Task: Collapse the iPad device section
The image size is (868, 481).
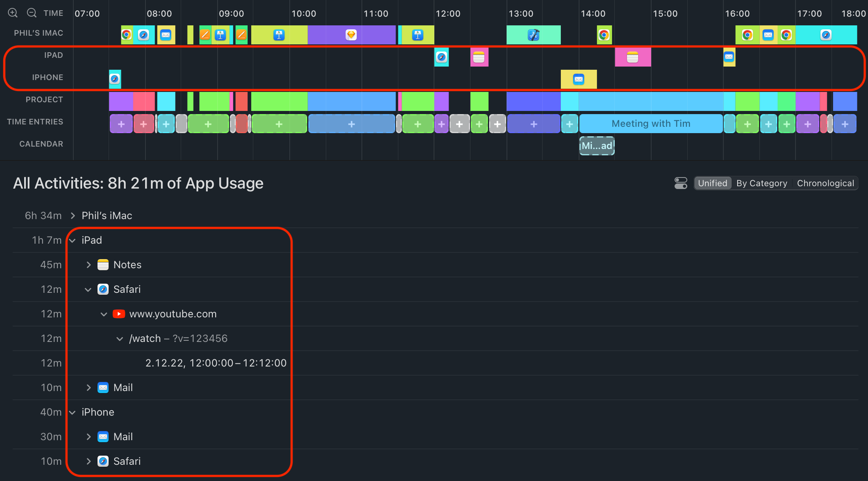Action: click(73, 240)
